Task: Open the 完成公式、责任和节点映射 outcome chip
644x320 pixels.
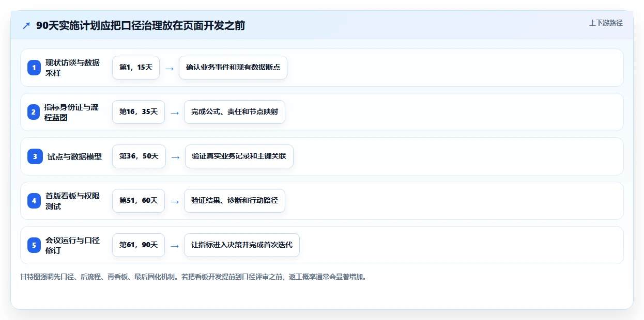Action: [x=235, y=112]
